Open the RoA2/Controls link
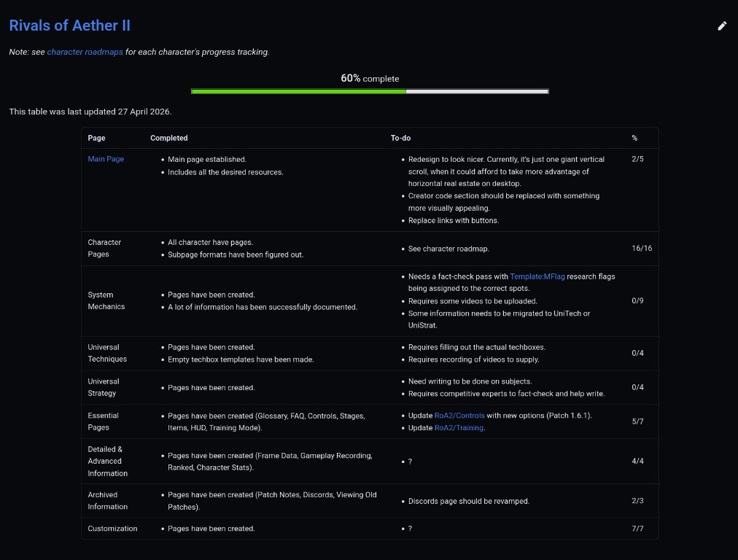The image size is (738, 560). point(459,416)
